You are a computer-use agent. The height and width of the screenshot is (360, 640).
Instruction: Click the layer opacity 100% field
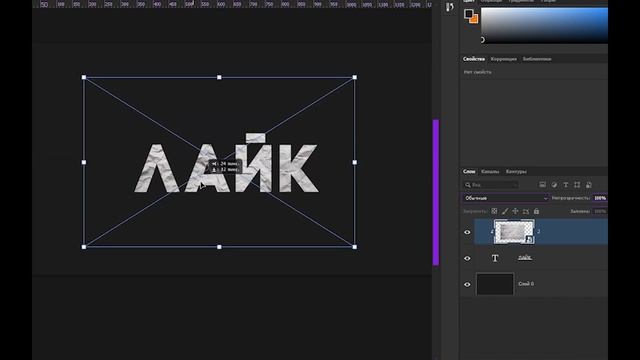(x=600, y=198)
